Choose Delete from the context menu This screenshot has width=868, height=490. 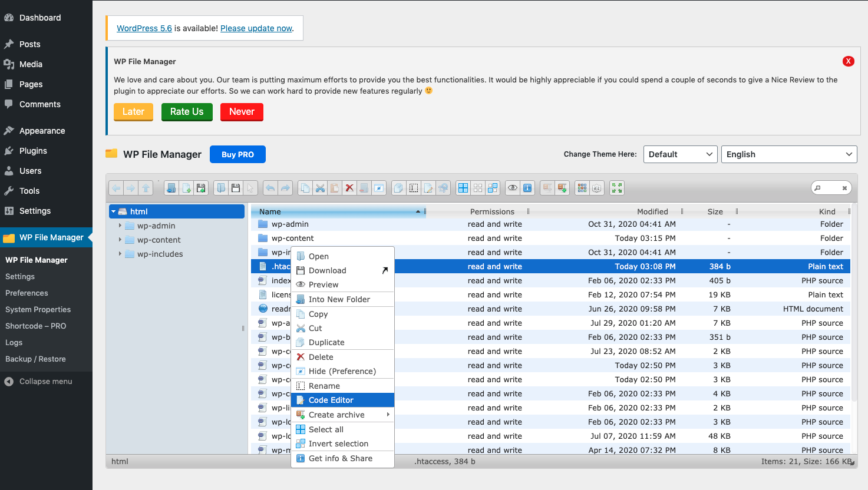click(342, 357)
